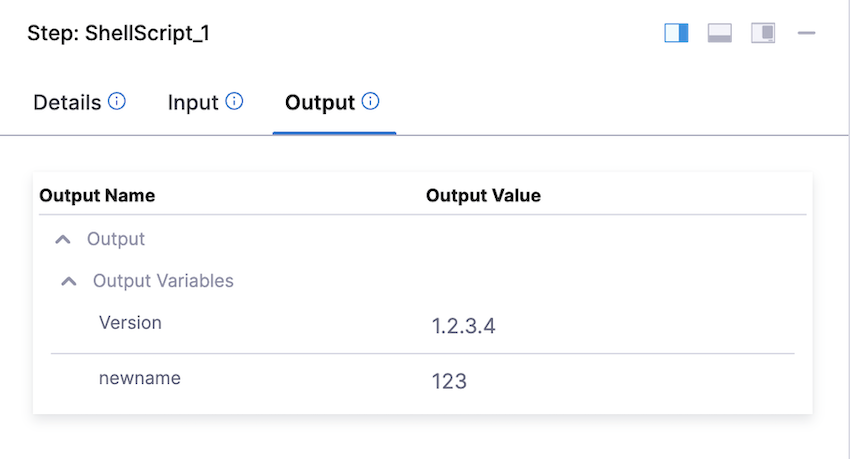This screenshot has height=459, width=850.
Task: Switch to floating panel layout
Action: tap(763, 33)
